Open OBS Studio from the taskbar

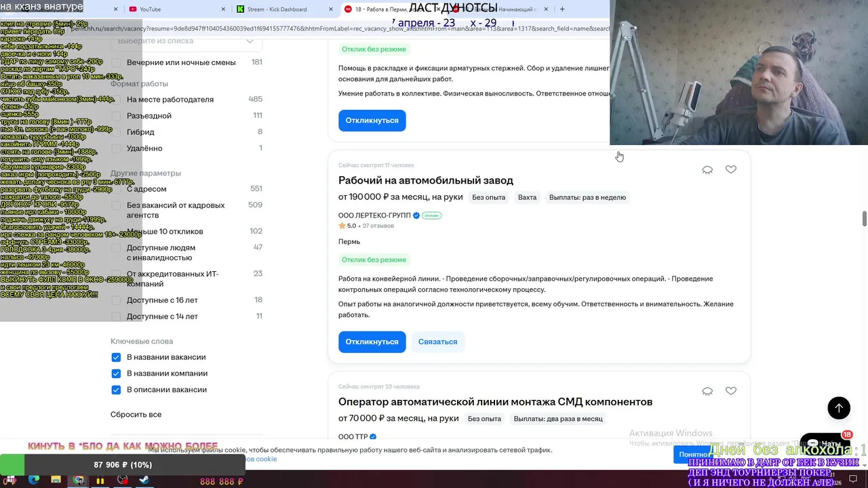(x=123, y=480)
